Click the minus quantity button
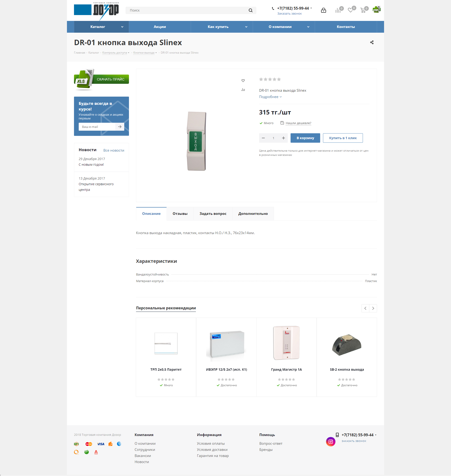The width and height of the screenshot is (451, 476). [263, 138]
